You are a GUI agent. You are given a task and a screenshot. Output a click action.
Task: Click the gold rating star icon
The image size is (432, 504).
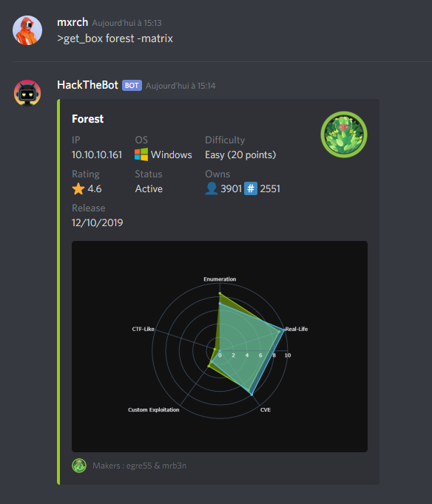[x=78, y=188]
